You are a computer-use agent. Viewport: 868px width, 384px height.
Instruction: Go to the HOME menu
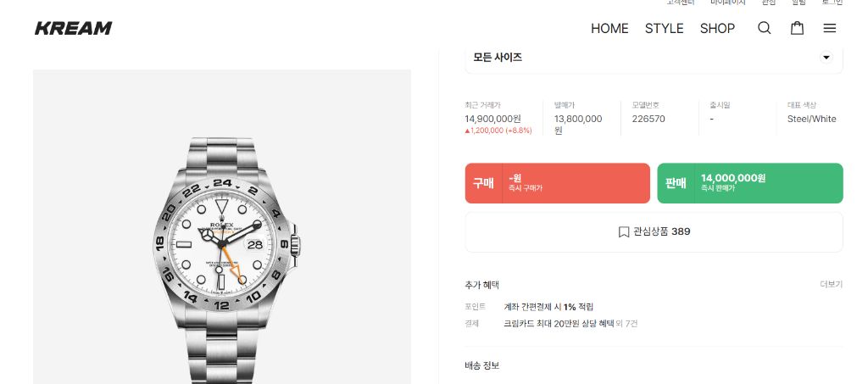click(x=609, y=28)
